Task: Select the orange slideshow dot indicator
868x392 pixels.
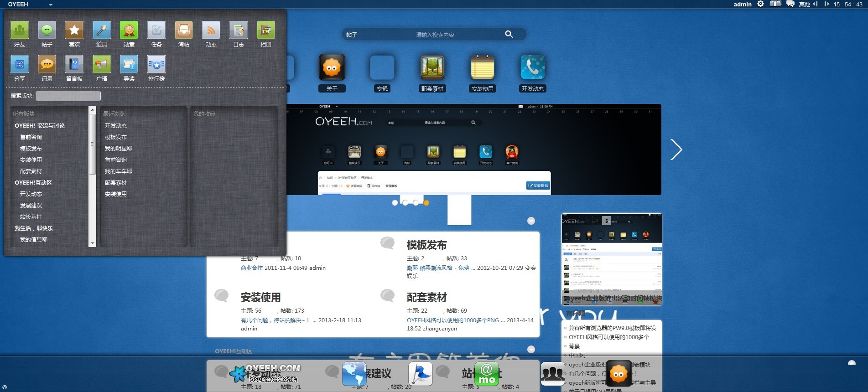Action: [x=426, y=203]
